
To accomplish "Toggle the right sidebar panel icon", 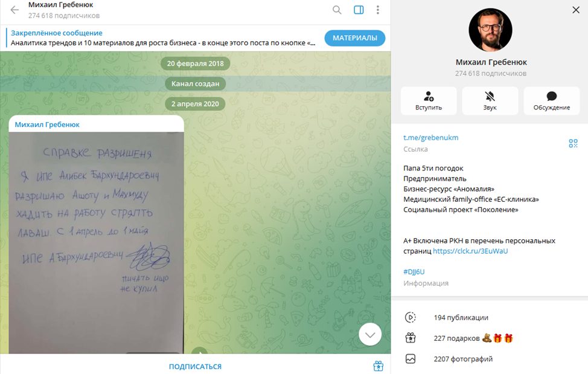I will tap(359, 10).
